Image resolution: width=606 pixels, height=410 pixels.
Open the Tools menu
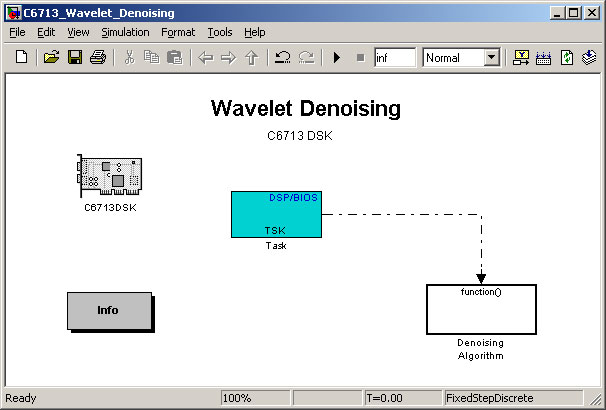(220, 32)
